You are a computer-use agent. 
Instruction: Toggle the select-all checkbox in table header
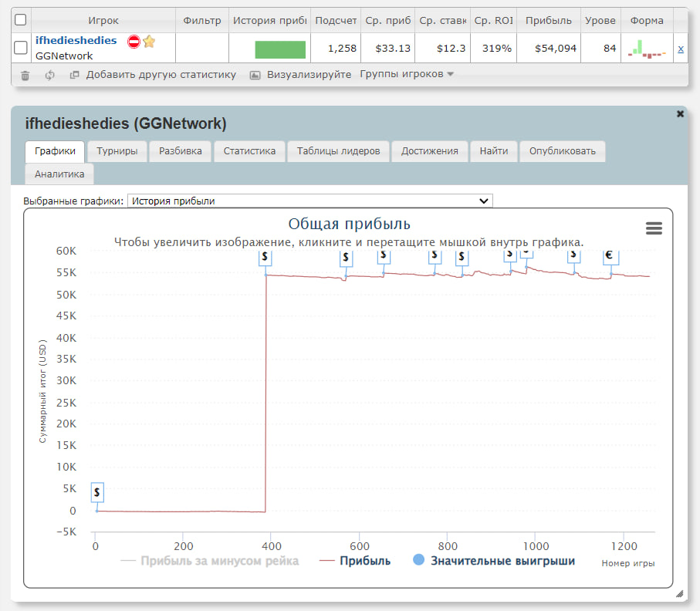tap(21, 20)
